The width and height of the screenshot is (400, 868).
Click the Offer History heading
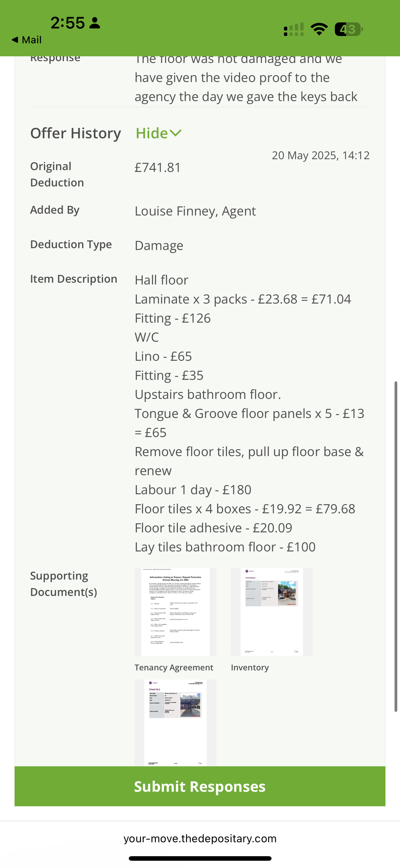(75, 133)
